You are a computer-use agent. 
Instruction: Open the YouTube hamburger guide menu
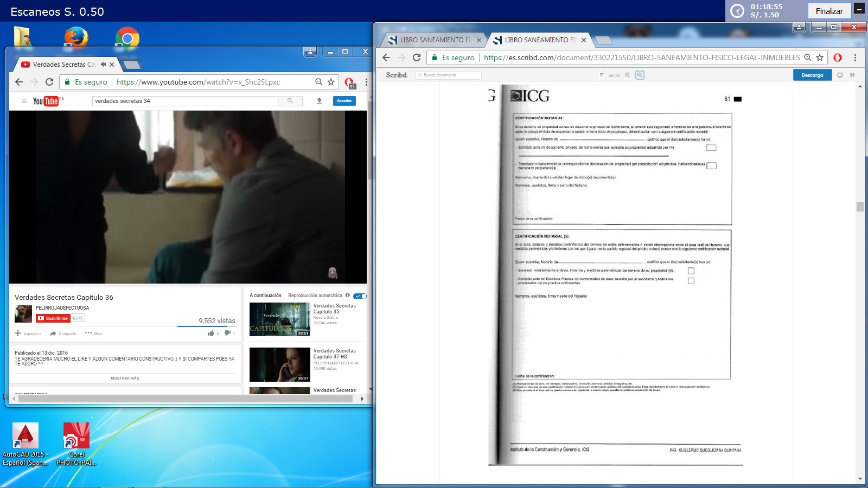pos(24,101)
